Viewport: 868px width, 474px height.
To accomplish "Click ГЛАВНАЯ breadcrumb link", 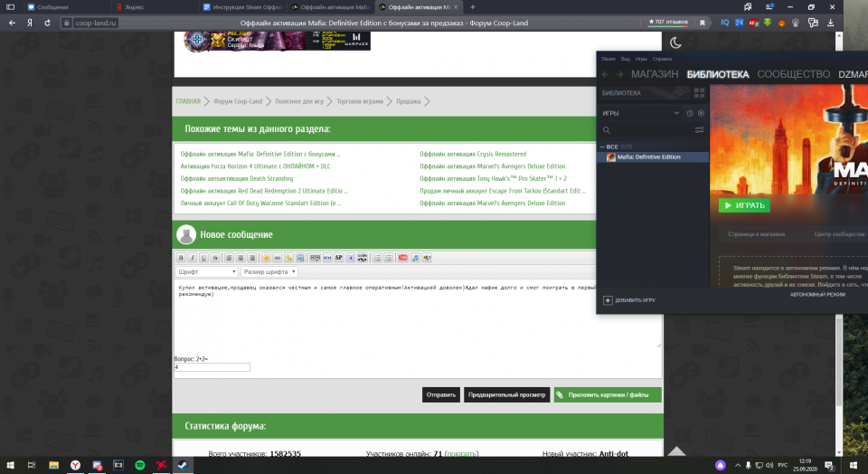I will click(188, 101).
